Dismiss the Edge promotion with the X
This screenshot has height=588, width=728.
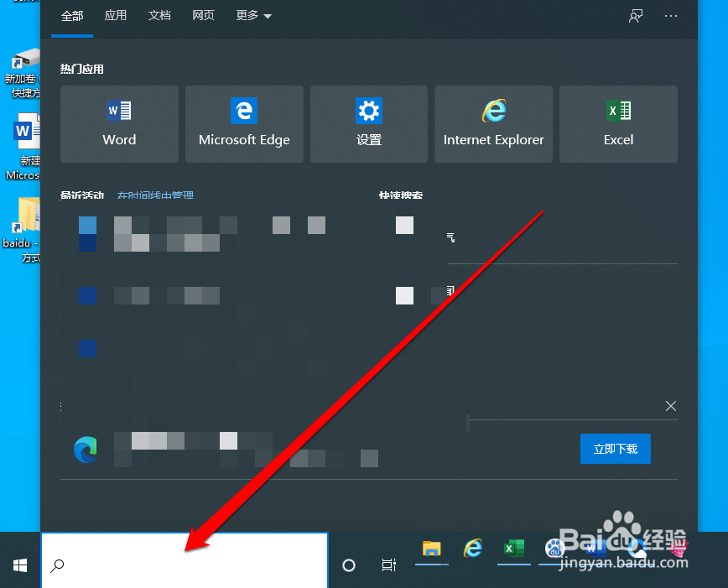coord(670,406)
